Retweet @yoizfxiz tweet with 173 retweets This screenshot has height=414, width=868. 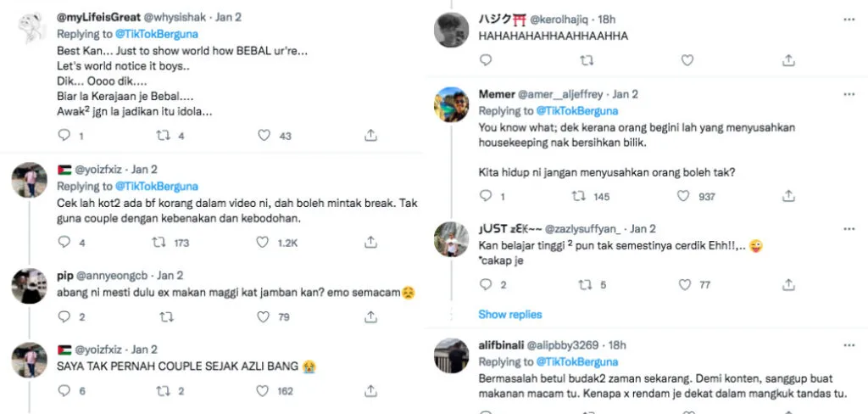tap(159, 243)
